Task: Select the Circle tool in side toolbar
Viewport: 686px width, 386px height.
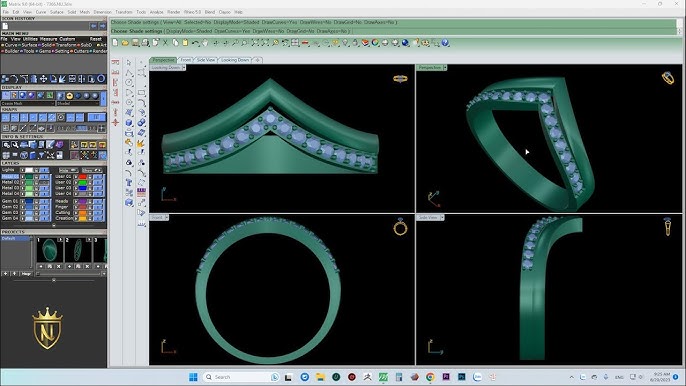Action: pyautogui.click(x=129, y=83)
